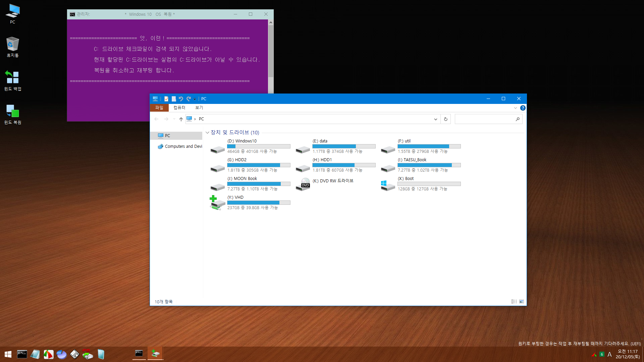The width and height of the screenshot is (644, 362).
Task: Launch Notepad from the taskbar
Action: click(x=35, y=354)
